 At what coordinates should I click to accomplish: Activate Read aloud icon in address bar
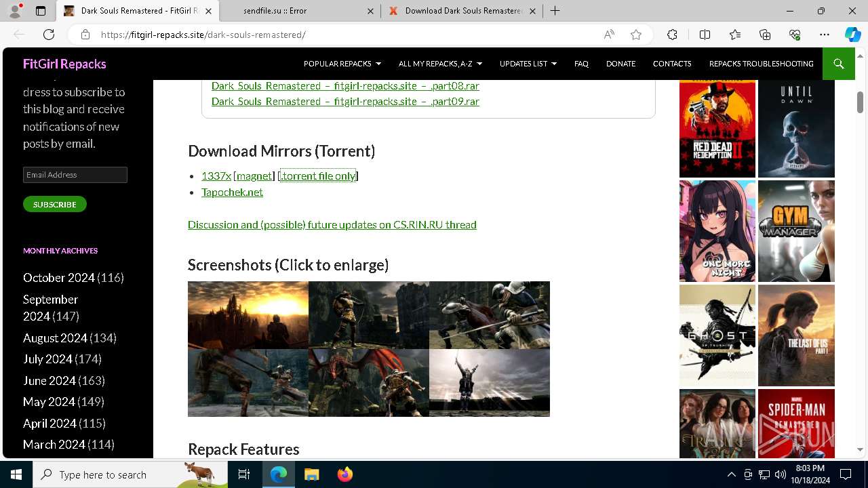[609, 35]
